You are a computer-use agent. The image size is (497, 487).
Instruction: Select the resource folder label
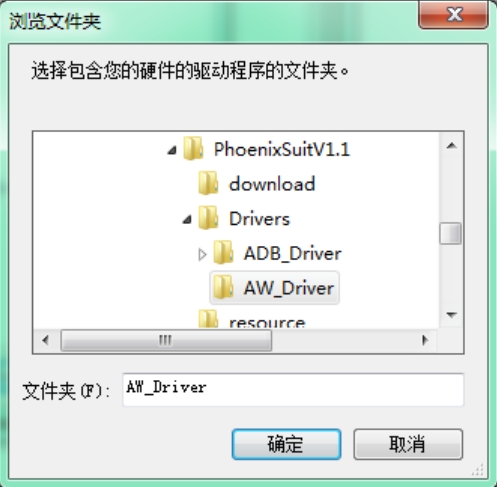pos(267,322)
